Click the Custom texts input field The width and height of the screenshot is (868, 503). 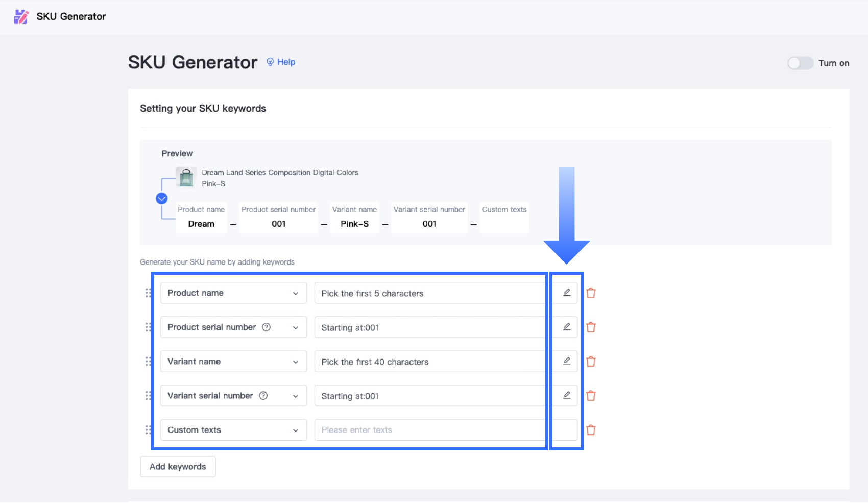coord(429,430)
